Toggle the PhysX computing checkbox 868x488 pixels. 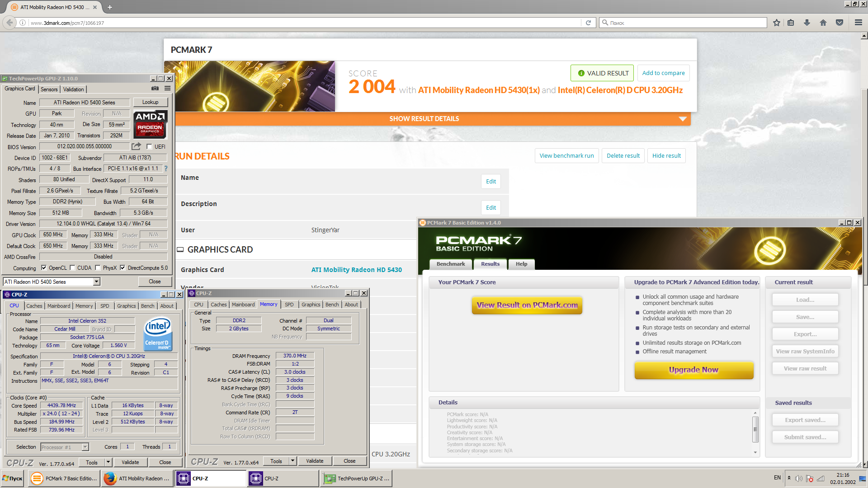coord(98,268)
